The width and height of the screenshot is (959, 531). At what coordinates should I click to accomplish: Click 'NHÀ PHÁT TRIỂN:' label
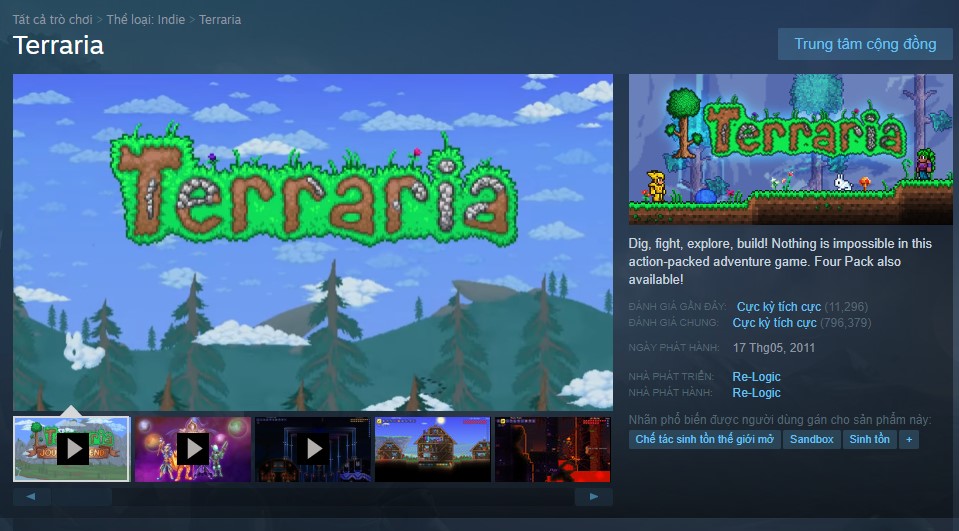(x=672, y=377)
